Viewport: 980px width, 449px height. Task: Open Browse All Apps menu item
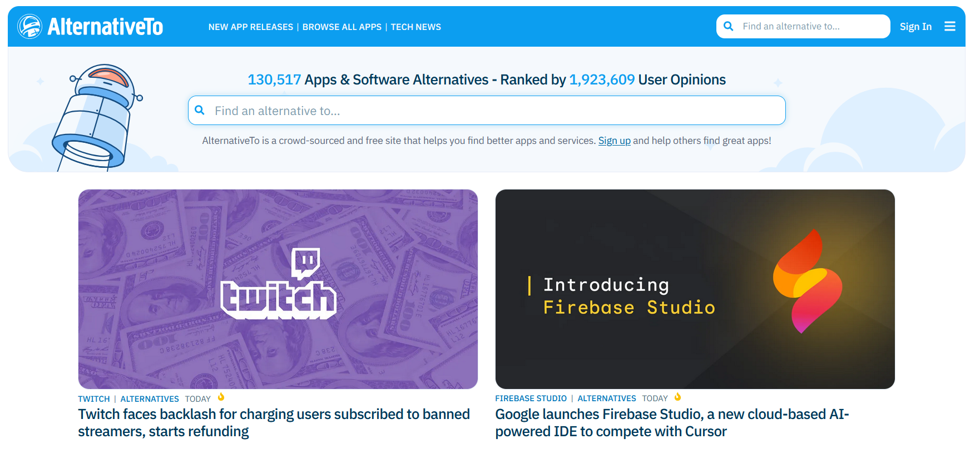[x=342, y=27]
